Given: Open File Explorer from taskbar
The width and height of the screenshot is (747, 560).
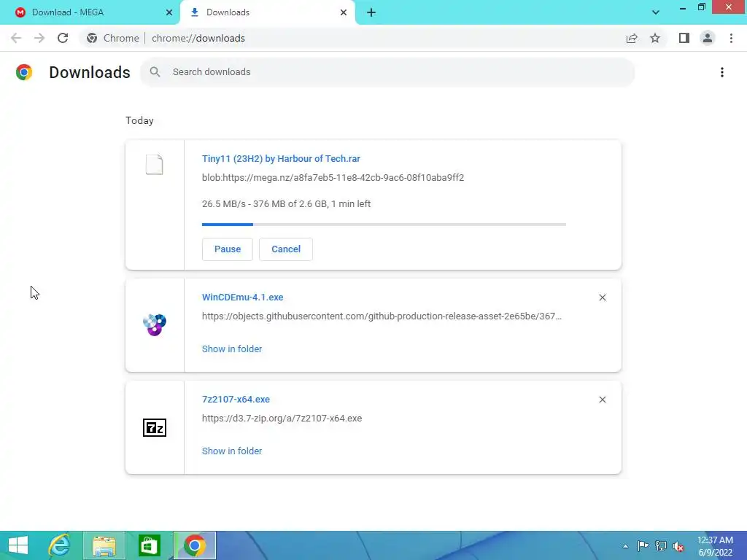Looking at the screenshot, I should (104, 545).
